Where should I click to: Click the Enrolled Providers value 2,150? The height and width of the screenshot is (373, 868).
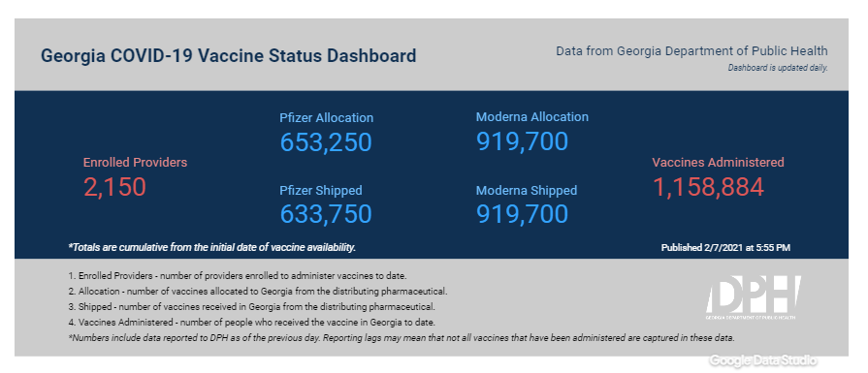coord(115,187)
